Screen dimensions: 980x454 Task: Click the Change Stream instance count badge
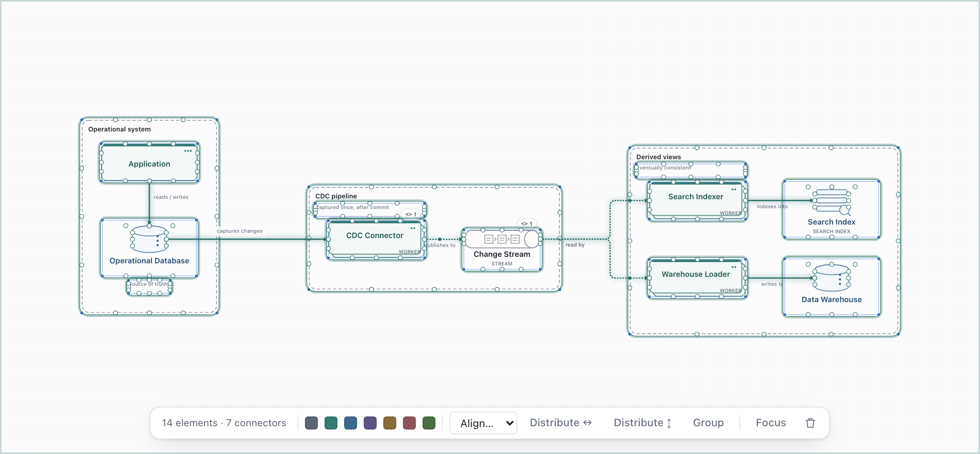click(527, 224)
